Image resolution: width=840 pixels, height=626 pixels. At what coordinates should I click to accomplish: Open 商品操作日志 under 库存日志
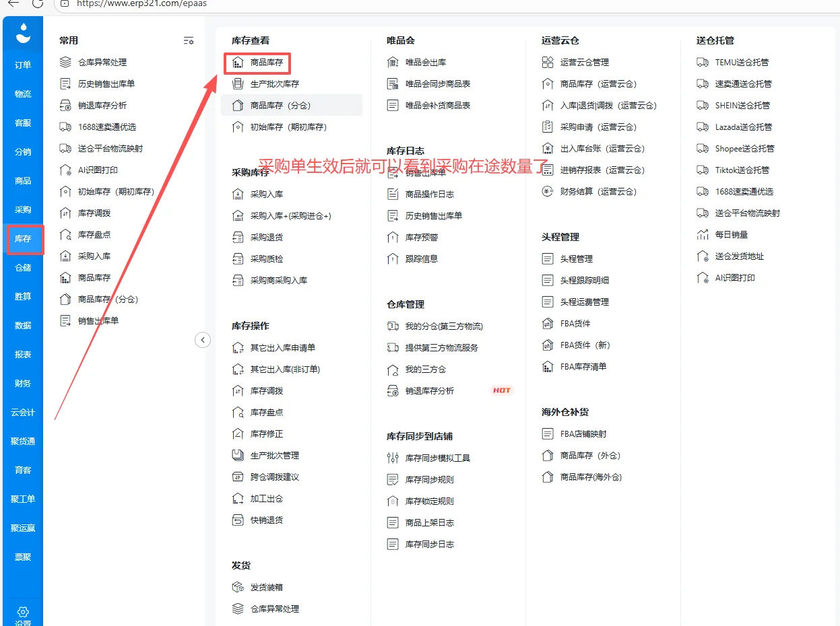coord(430,195)
